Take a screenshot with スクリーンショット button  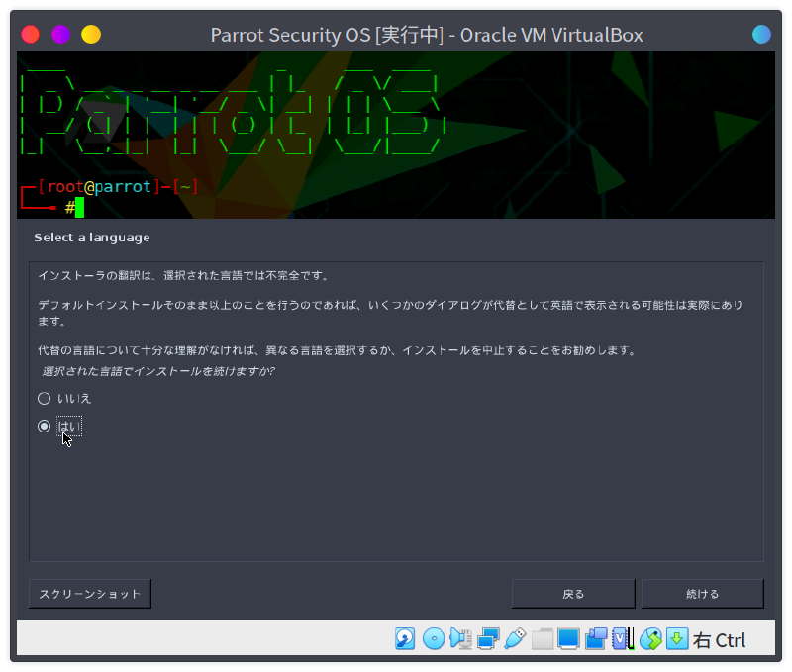point(90,594)
